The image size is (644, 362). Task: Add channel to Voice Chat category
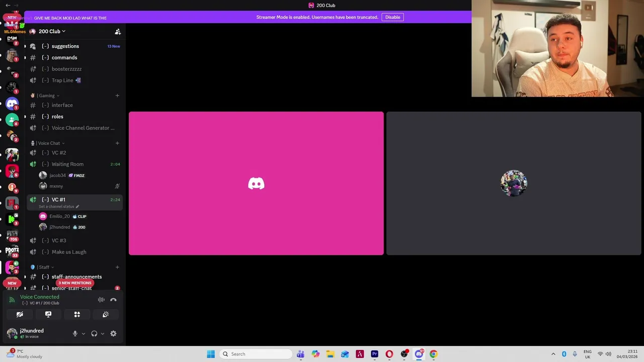pos(117,143)
